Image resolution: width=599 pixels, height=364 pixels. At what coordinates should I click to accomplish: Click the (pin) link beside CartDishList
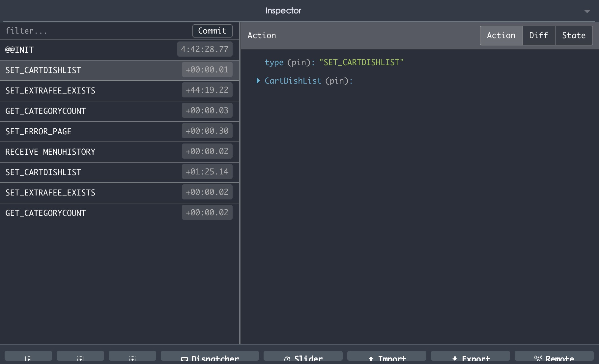[x=337, y=81]
